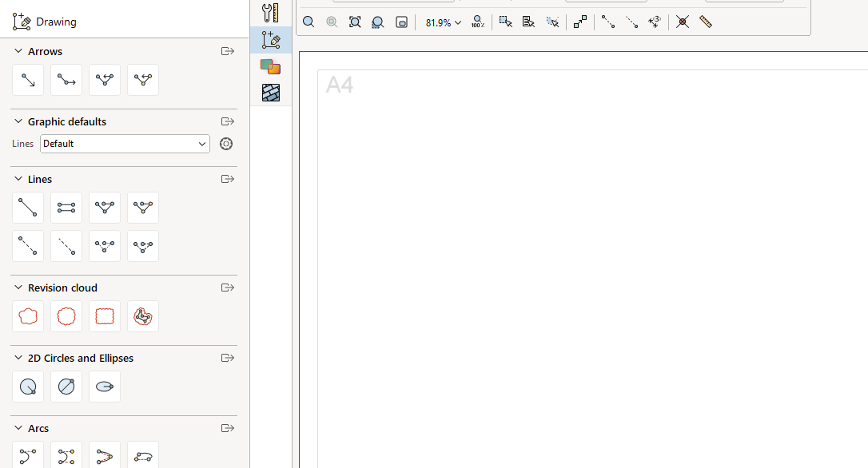Screen dimensions: 868x468
Task: Select the arrow with circle start point in Arrows
Action: pyautogui.click(x=66, y=80)
